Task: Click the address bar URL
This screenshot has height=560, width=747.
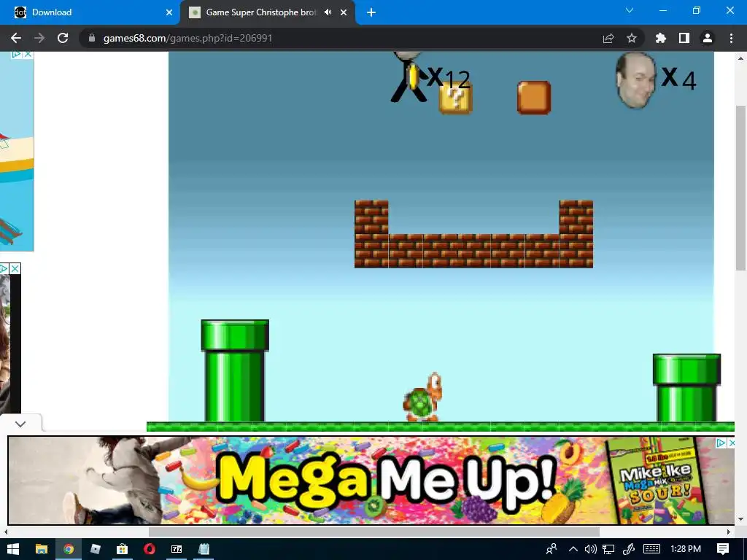Action: coord(187,38)
